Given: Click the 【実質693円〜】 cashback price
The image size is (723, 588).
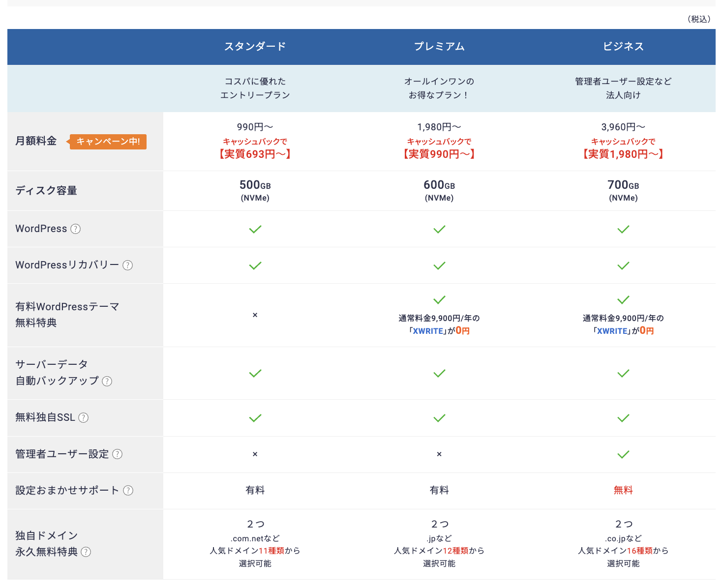Looking at the screenshot, I should (x=255, y=154).
